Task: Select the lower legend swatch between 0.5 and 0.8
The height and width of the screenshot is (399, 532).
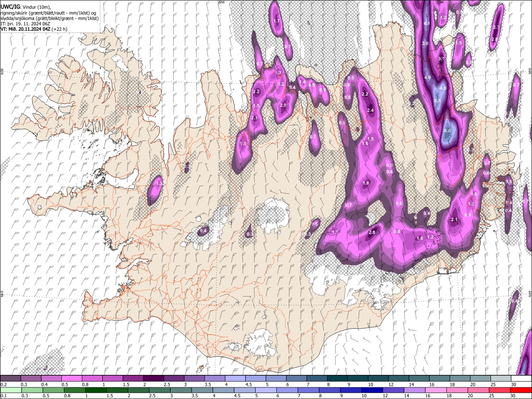Action: pyautogui.click(x=53, y=390)
